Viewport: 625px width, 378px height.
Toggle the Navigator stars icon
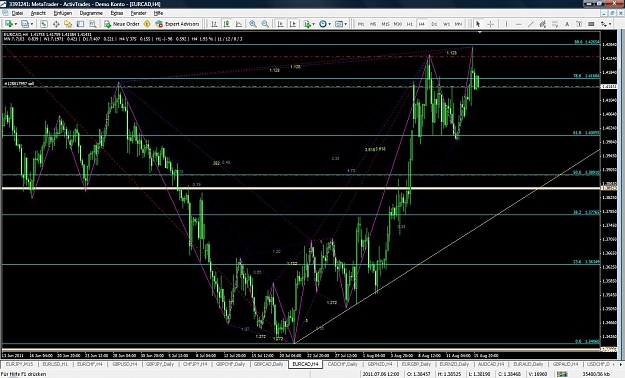click(68, 24)
